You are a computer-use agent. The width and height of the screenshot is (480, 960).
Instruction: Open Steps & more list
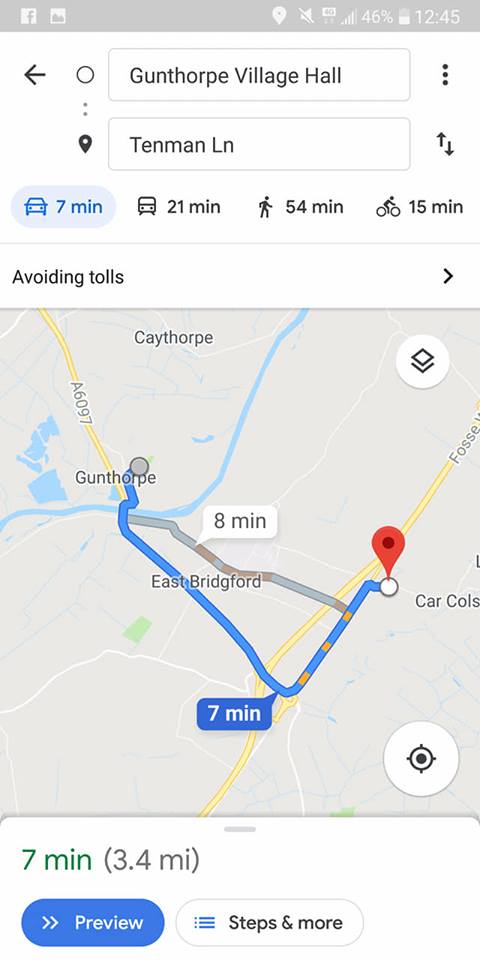click(269, 923)
